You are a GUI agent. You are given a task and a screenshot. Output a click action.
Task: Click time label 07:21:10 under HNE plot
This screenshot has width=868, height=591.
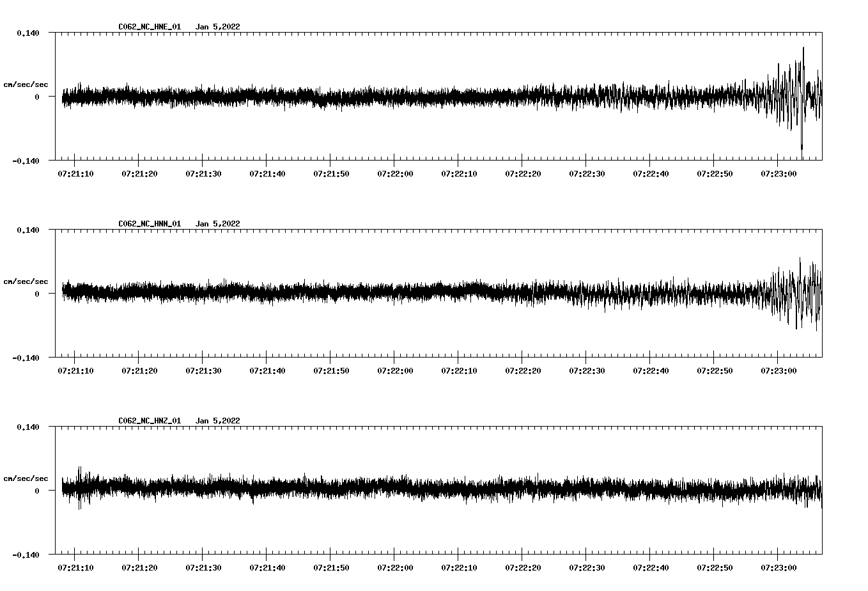coord(75,173)
